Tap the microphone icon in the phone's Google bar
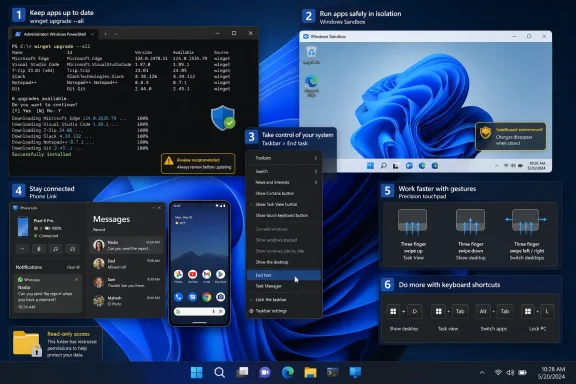Screen dimensions: 576x384 (213, 311)
